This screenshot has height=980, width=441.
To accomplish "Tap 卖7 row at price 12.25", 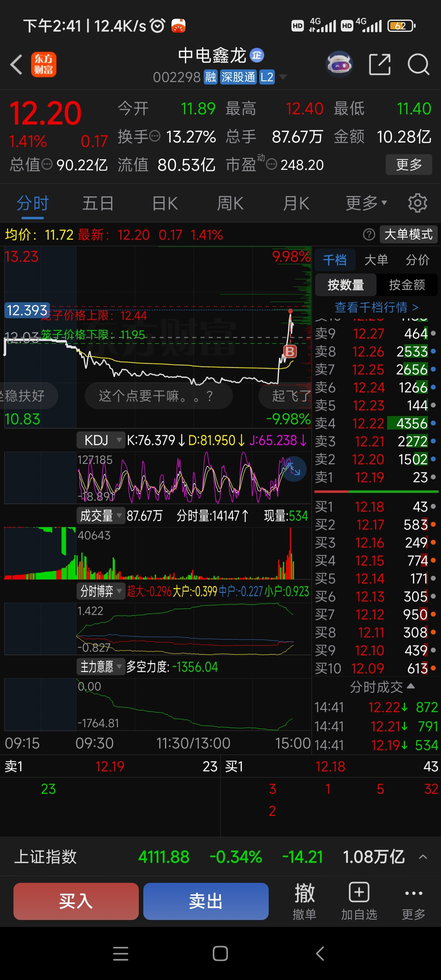I will point(376,370).
